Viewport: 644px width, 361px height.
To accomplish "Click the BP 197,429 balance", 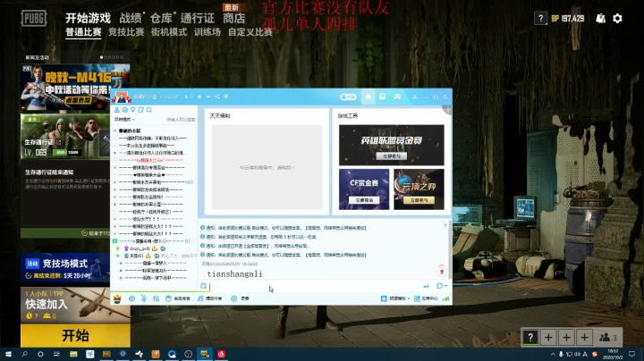I will (568, 19).
